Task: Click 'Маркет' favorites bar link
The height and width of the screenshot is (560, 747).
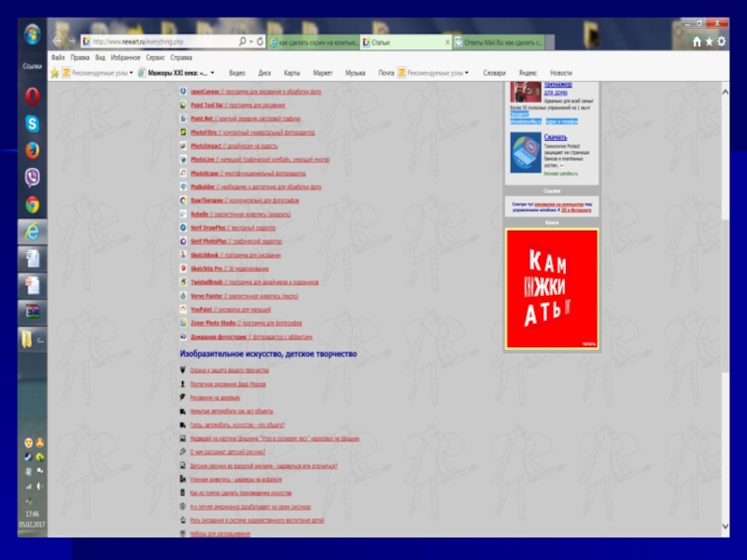Action: [322, 73]
